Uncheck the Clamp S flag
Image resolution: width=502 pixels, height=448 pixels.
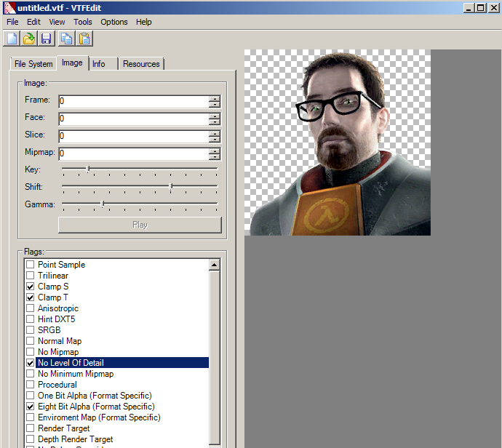31,287
